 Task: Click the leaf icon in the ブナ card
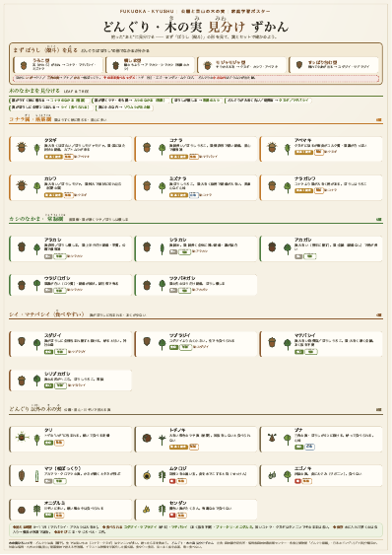coord(288,440)
